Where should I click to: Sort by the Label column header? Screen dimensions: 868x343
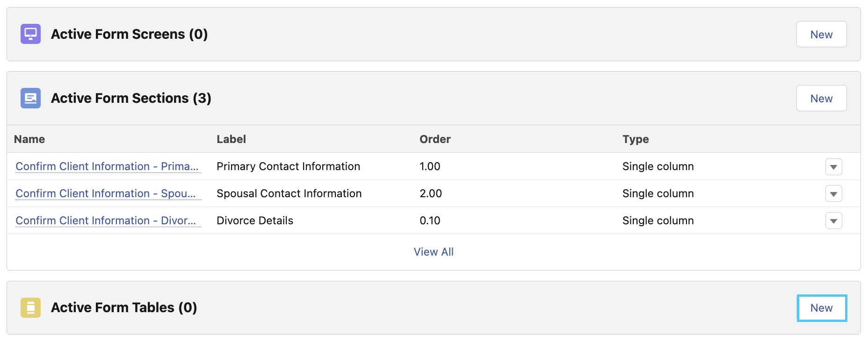coord(231,139)
